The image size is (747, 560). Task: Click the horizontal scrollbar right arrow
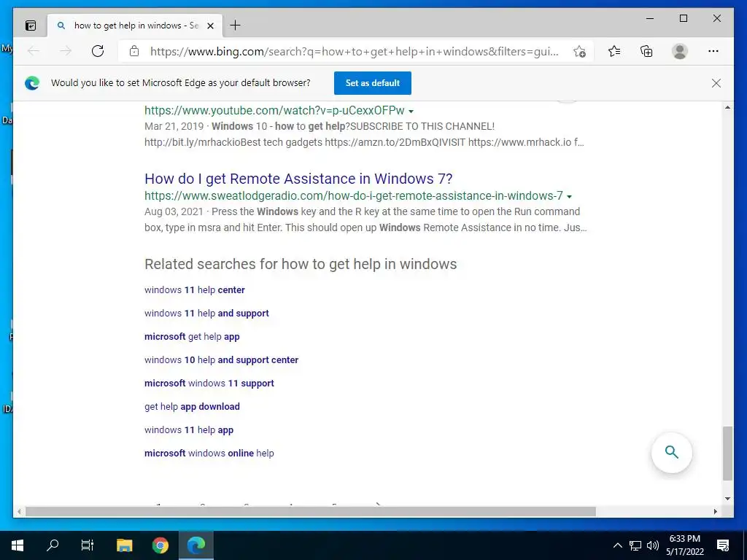[x=715, y=511]
